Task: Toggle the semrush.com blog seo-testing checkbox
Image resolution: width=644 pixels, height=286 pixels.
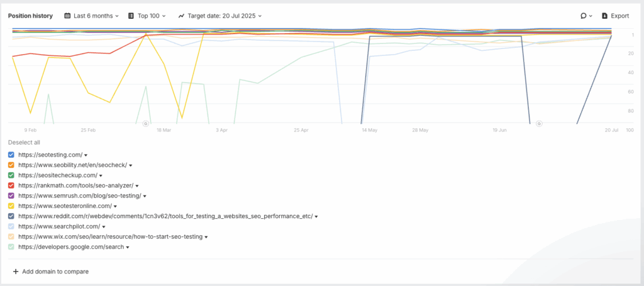Action: pyautogui.click(x=11, y=195)
